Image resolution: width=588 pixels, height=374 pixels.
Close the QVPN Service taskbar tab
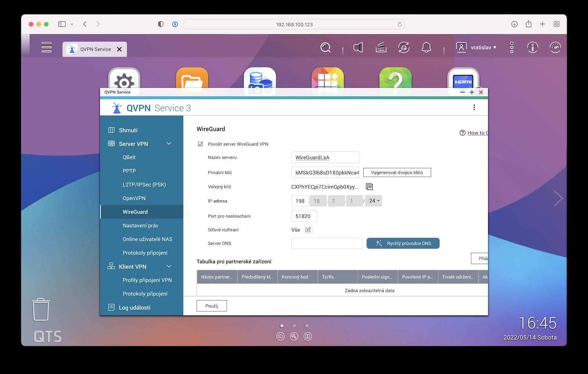coord(119,49)
